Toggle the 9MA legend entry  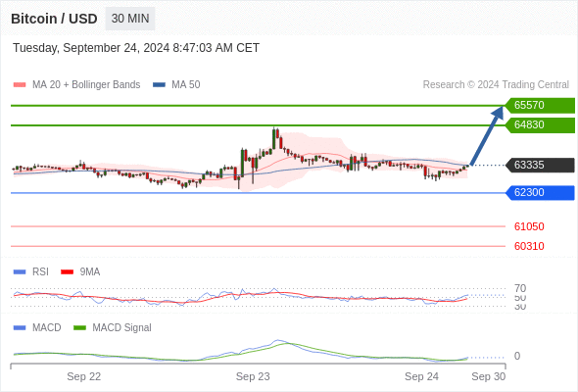click(80, 271)
